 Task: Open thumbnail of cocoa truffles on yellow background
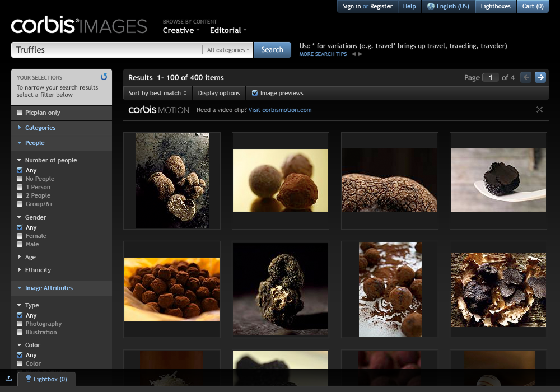(281, 181)
